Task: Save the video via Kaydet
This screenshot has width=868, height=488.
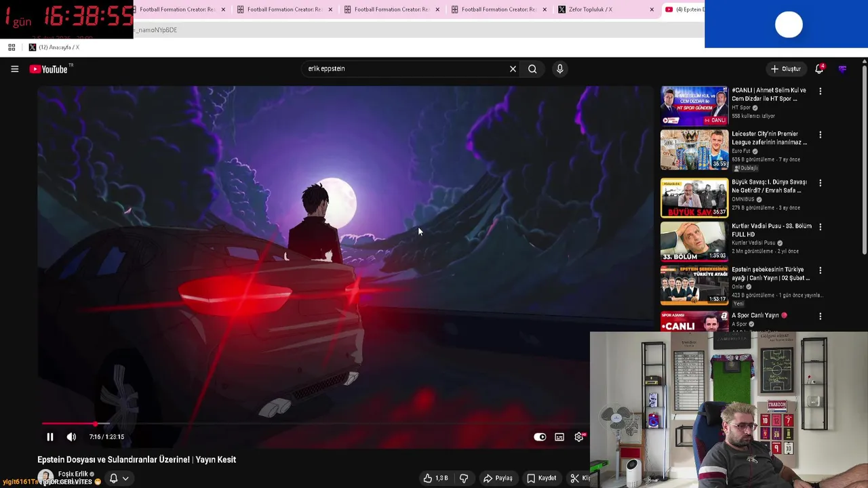Action: pyautogui.click(x=541, y=478)
